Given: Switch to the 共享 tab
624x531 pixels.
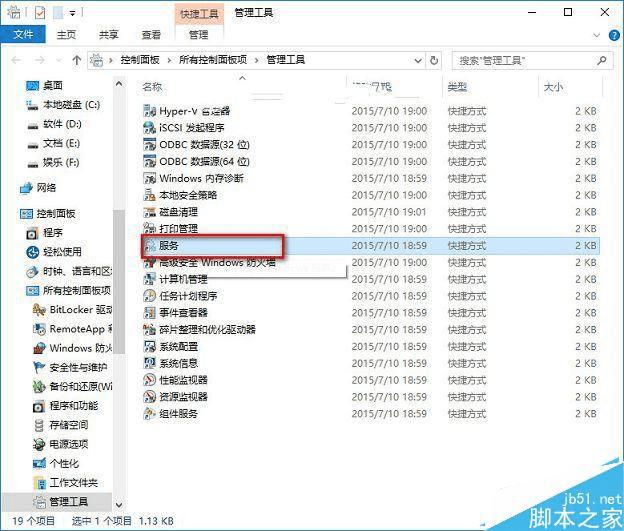Looking at the screenshot, I should 109,35.
